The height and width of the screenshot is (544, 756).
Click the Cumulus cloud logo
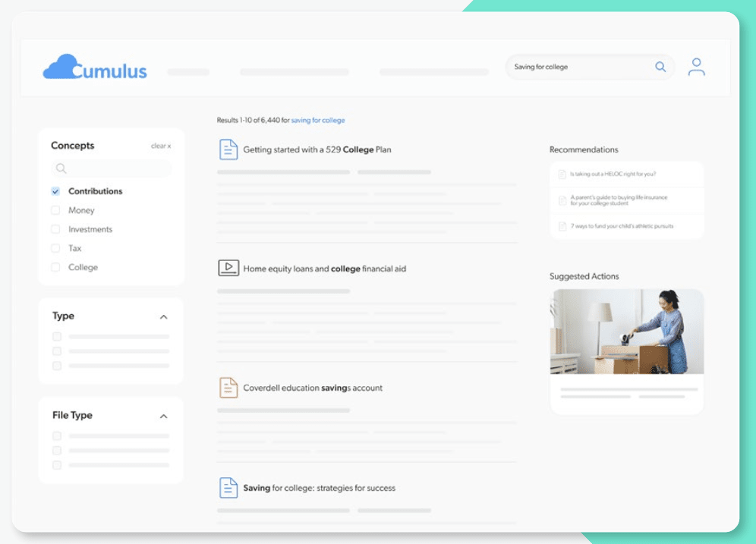[94, 68]
